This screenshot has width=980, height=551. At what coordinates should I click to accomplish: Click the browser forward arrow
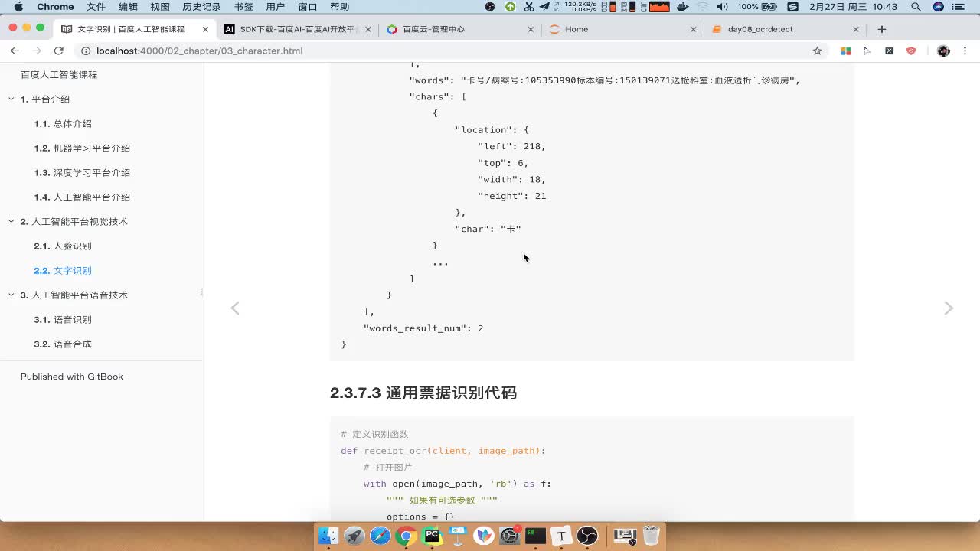[x=36, y=51]
